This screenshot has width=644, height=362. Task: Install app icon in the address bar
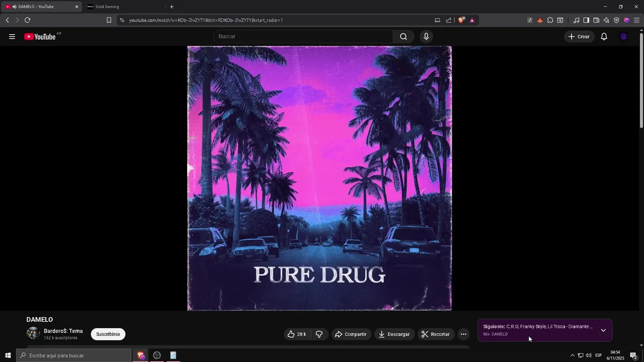point(437,20)
